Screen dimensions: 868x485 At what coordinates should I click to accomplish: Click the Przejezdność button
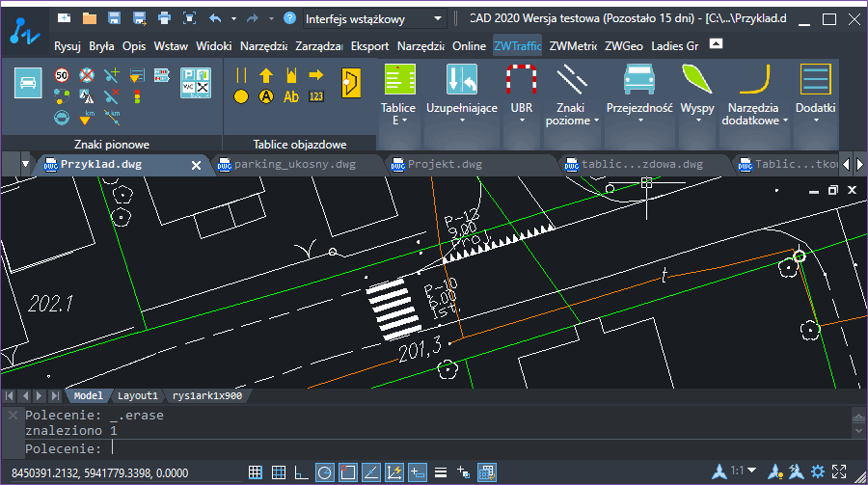(x=639, y=93)
